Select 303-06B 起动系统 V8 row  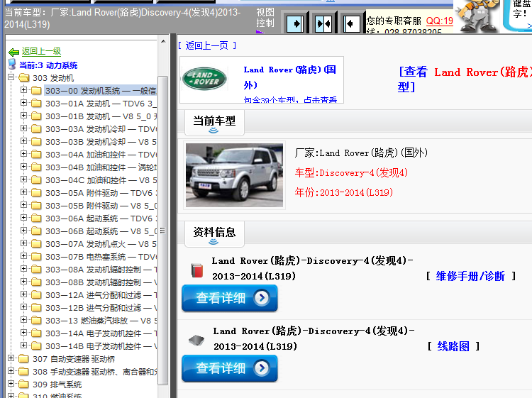click(101, 231)
